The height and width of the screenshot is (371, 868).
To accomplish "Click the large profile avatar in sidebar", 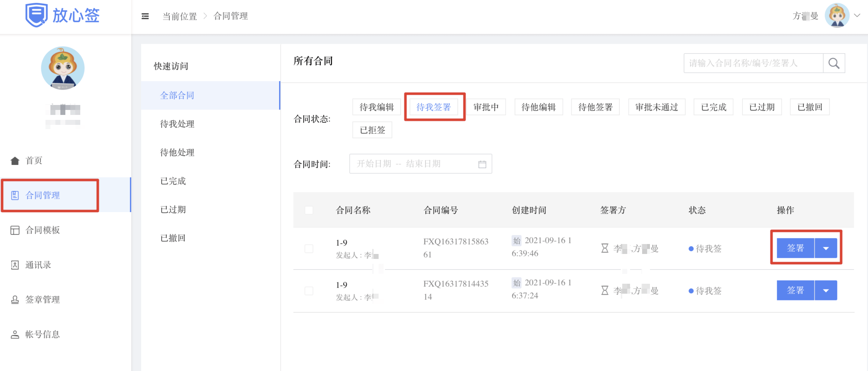I will point(63,68).
